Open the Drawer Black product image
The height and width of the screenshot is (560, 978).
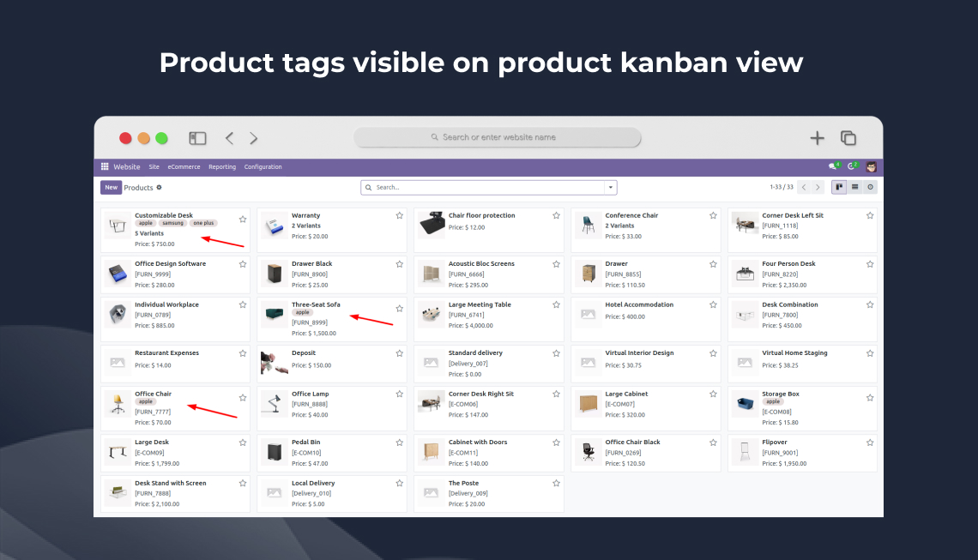click(x=275, y=274)
